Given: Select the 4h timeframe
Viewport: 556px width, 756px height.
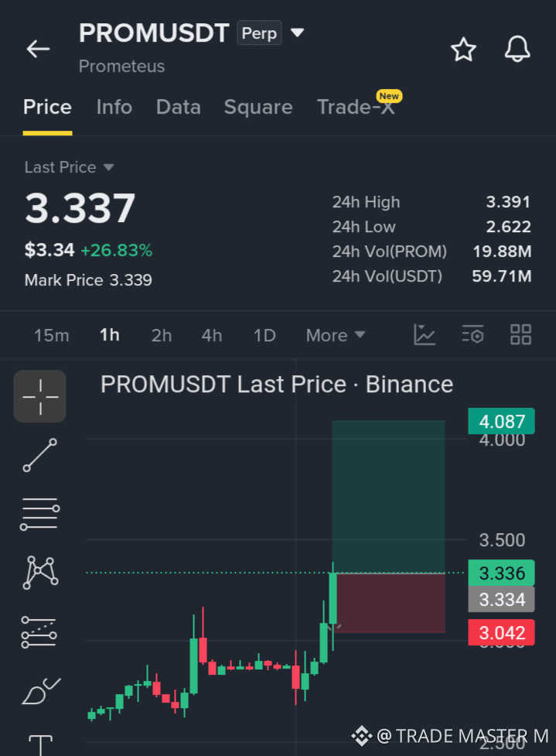Looking at the screenshot, I should click(x=212, y=335).
